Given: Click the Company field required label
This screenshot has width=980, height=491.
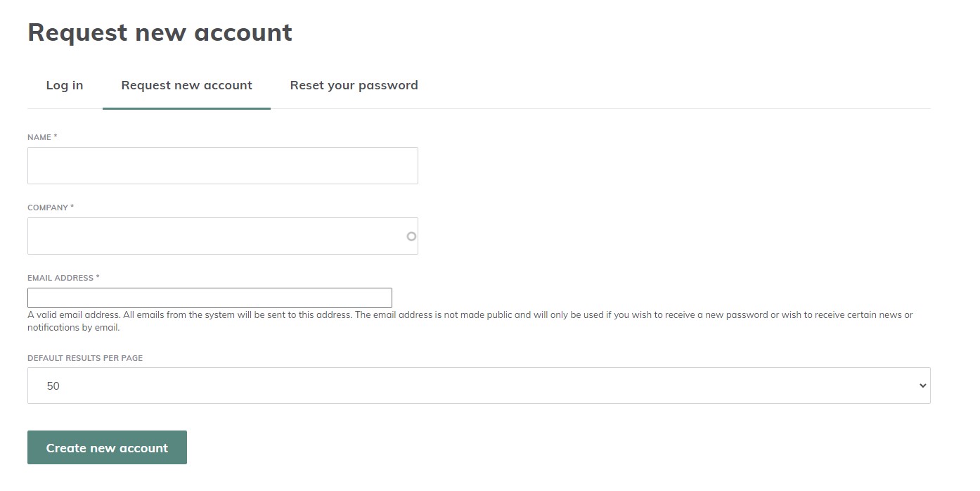Looking at the screenshot, I should point(50,208).
